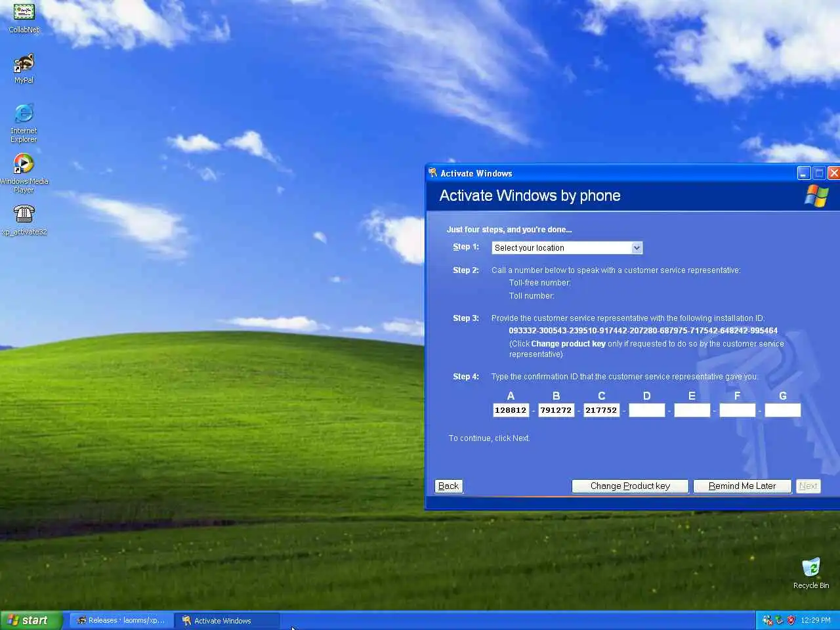840x630 pixels.
Task: Click the Remind Me Later button
Action: (x=742, y=486)
